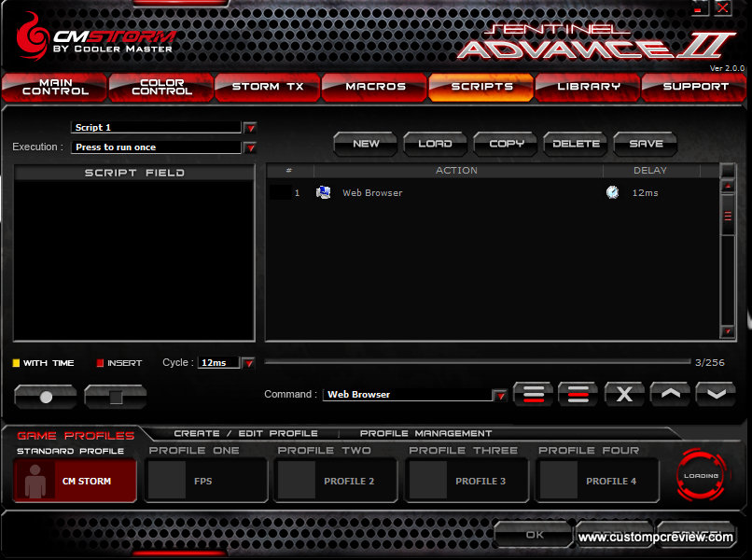Click the Save script button
752x560 pixels.
pyautogui.click(x=646, y=144)
